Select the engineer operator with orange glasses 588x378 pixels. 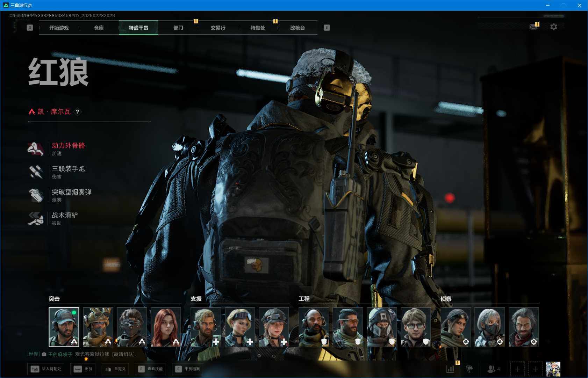pyautogui.click(x=348, y=327)
